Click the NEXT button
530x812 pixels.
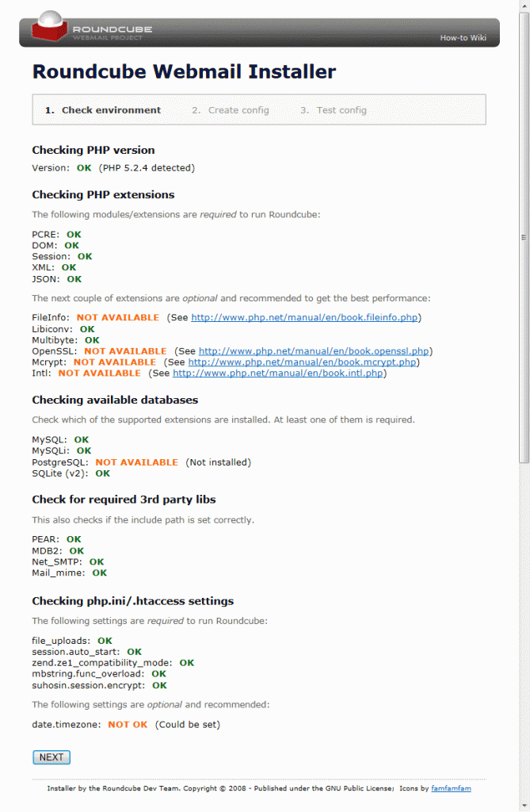pyautogui.click(x=51, y=757)
